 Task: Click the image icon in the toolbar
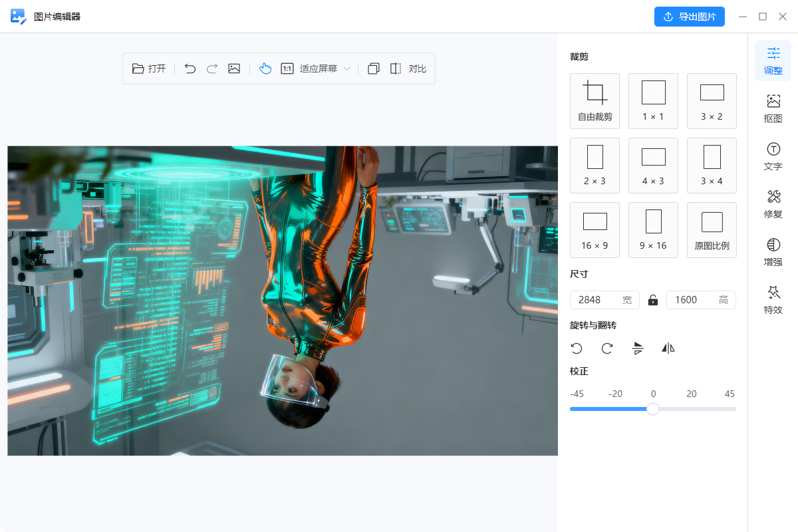[x=234, y=68]
